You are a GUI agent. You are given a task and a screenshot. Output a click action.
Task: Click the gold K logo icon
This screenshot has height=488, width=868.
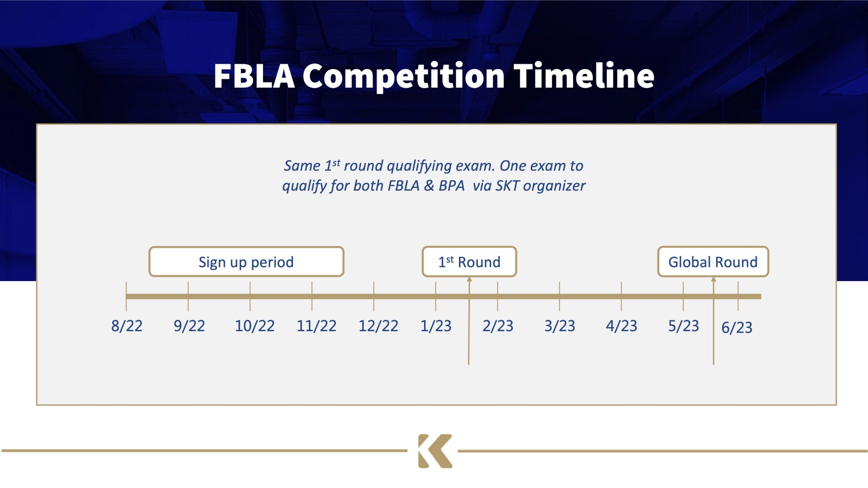coord(435,451)
